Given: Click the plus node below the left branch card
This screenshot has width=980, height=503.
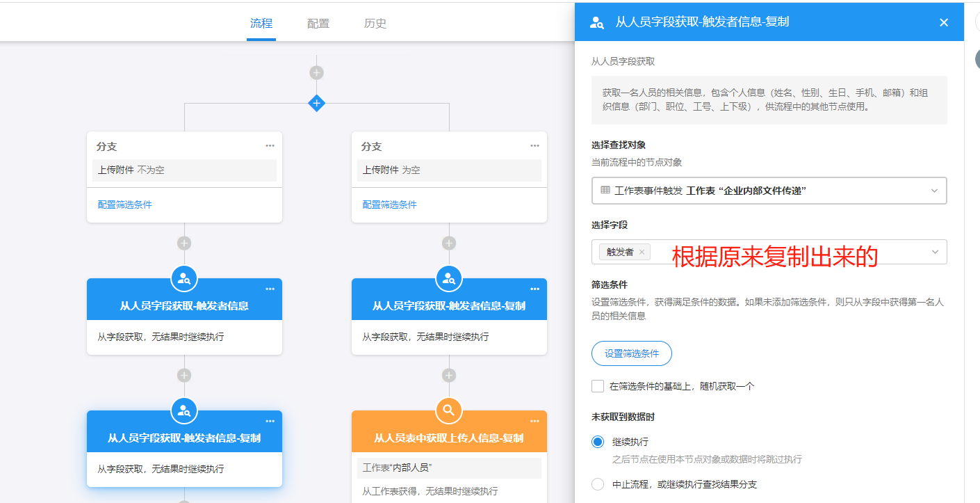Looking at the screenshot, I should (x=184, y=243).
